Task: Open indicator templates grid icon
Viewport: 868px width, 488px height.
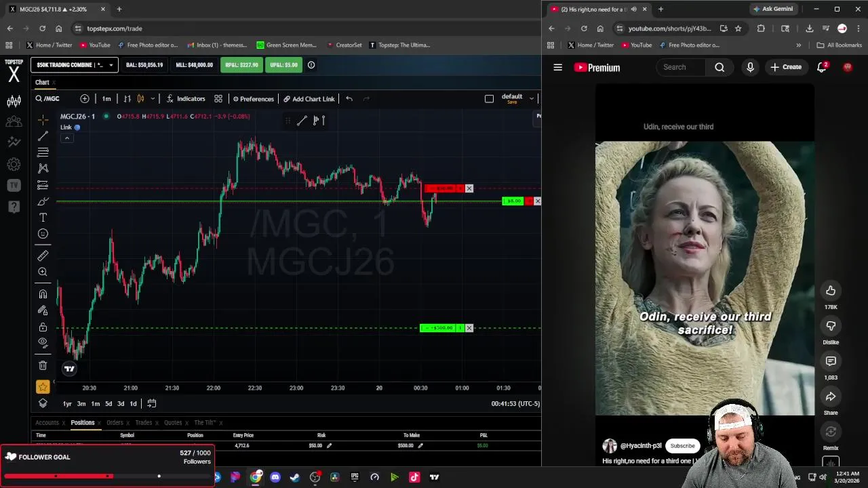Action: (218, 99)
